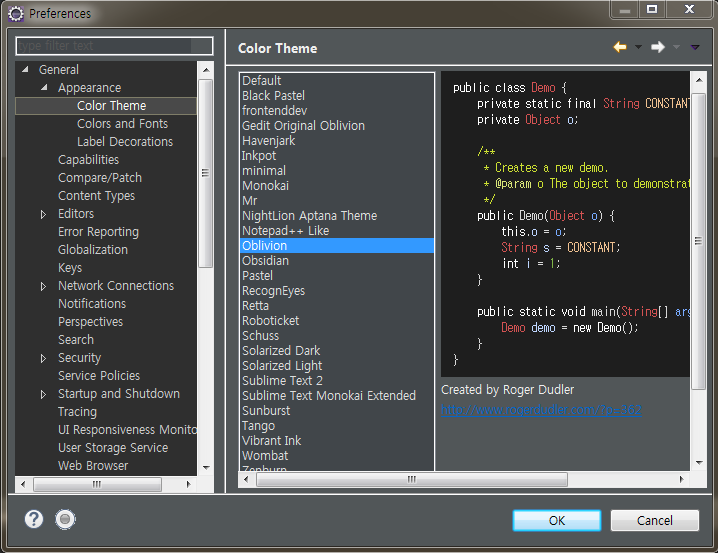
Task: Open the back history dropdown arrow
Action: pyautogui.click(x=638, y=47)
